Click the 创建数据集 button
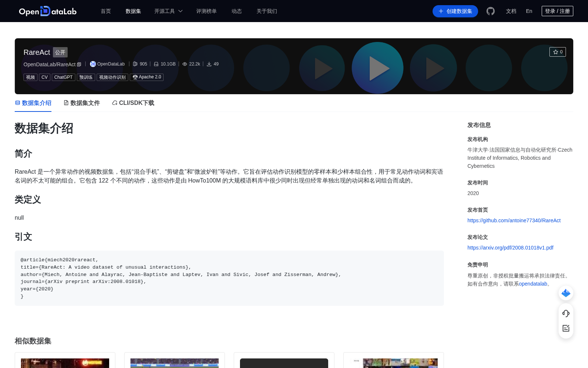Image resolution: width=588 pixels, height=368 pixels. tap(455, 11)
